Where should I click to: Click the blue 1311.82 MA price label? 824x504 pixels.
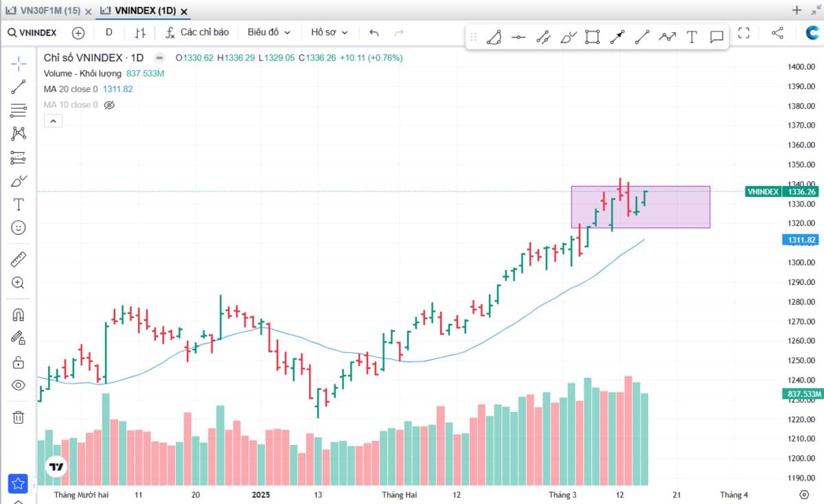(801, 240)
